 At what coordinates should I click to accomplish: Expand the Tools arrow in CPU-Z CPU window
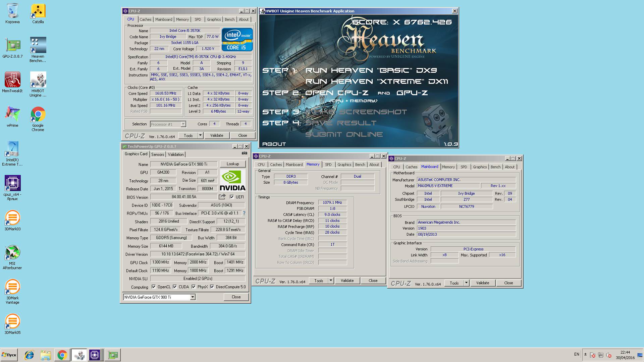click(200, 135)
